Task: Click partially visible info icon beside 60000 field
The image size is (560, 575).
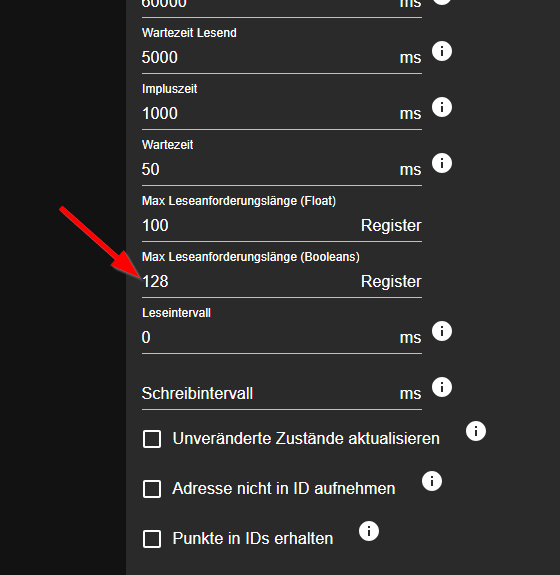Action: pyautogui.click(x=442, y=2)
